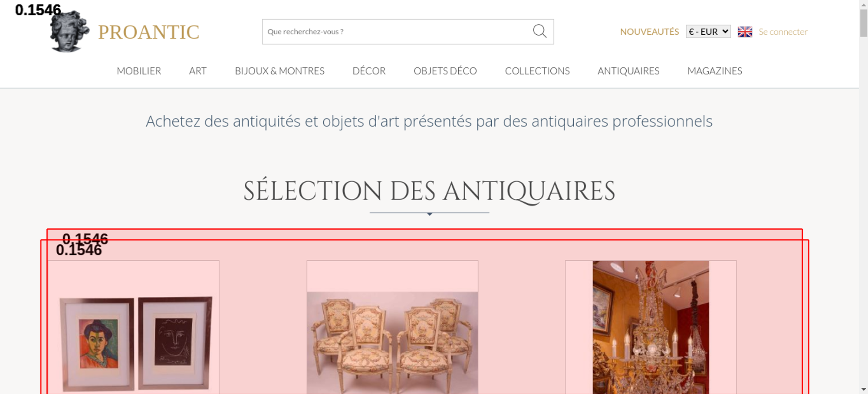Screen dimensions: 868x394
Task: Open the OBJETS DÉCO menu
Action: (445, 71)
